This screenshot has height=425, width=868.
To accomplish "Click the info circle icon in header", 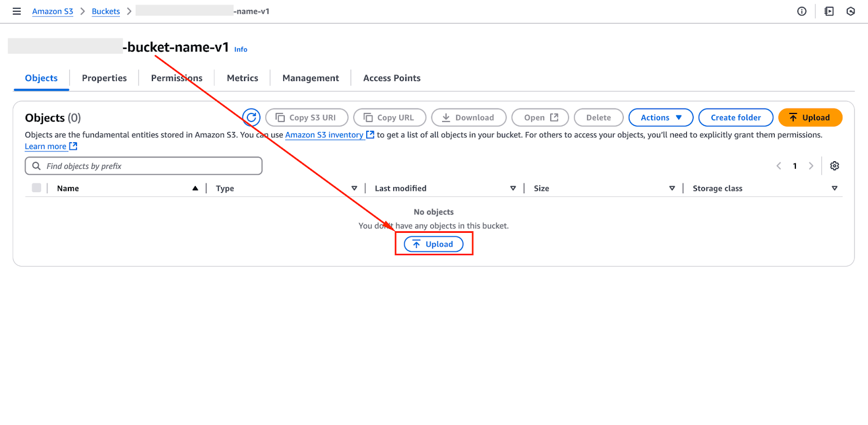I will point(802,11).
